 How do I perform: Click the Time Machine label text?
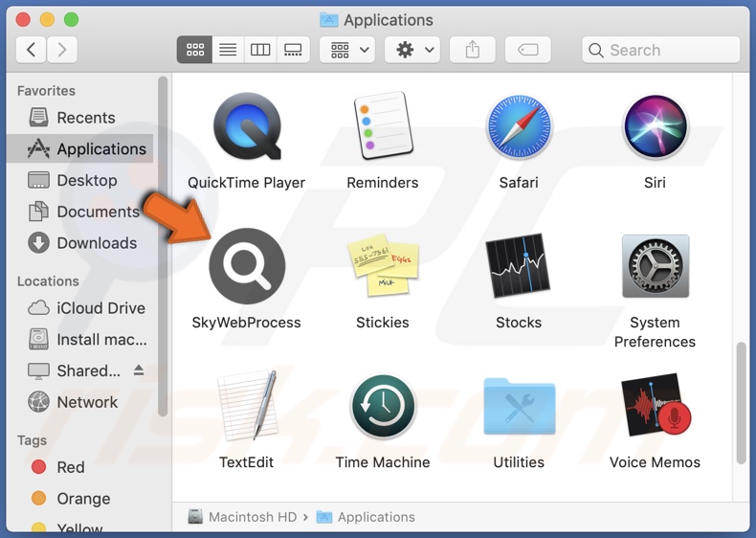[383, 462]
